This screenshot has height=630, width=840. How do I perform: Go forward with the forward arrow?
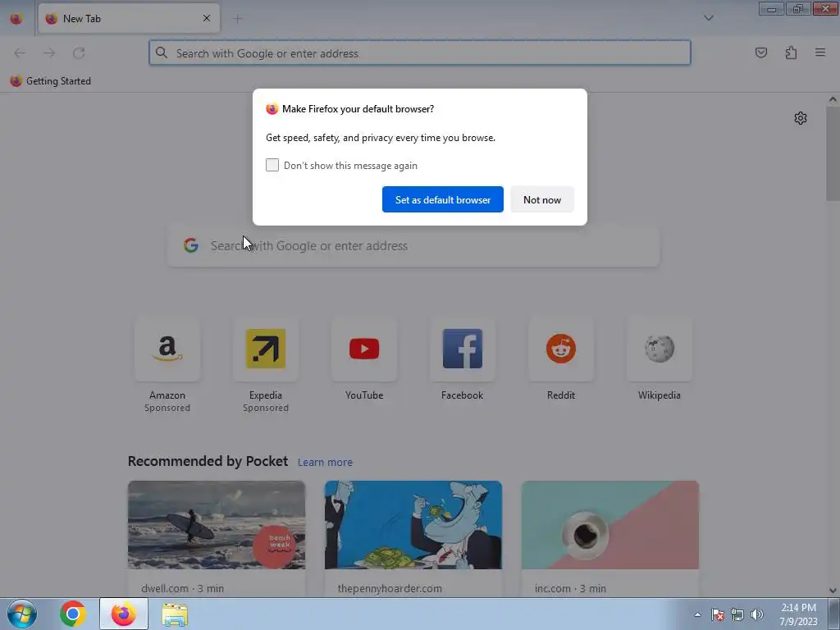pos(49,53)
